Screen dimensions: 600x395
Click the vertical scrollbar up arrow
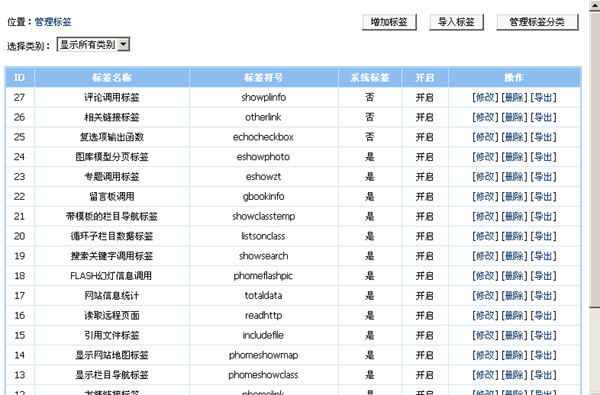click(595, 5)
